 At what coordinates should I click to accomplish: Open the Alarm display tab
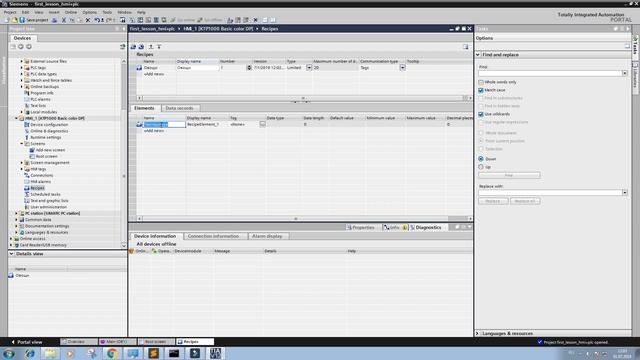click(267, 236)
